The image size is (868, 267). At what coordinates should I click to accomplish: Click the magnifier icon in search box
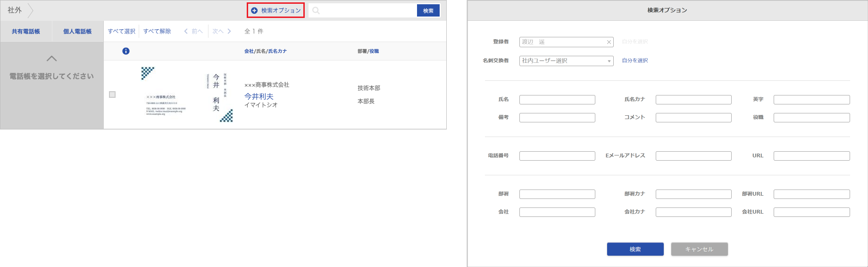(316, 10)
